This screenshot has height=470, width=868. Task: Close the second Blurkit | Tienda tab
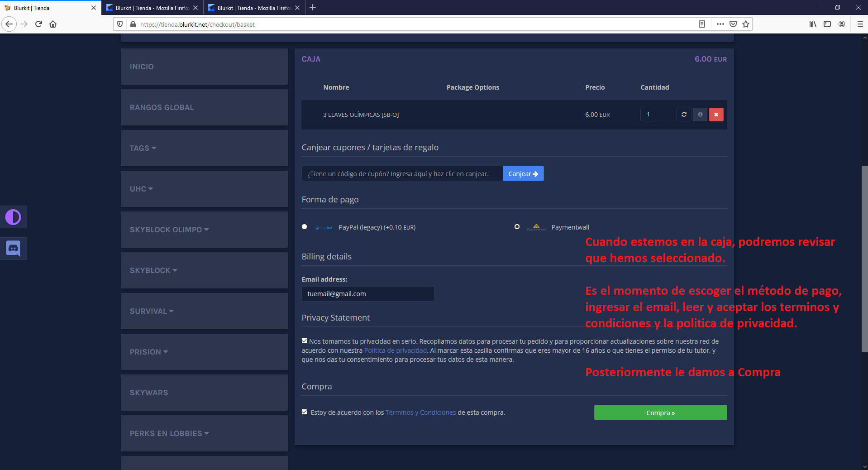tap(196, 8)
